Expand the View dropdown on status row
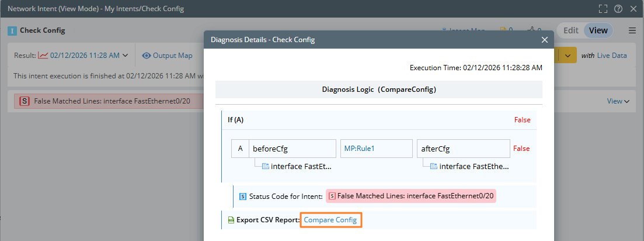 coord(618,101)
